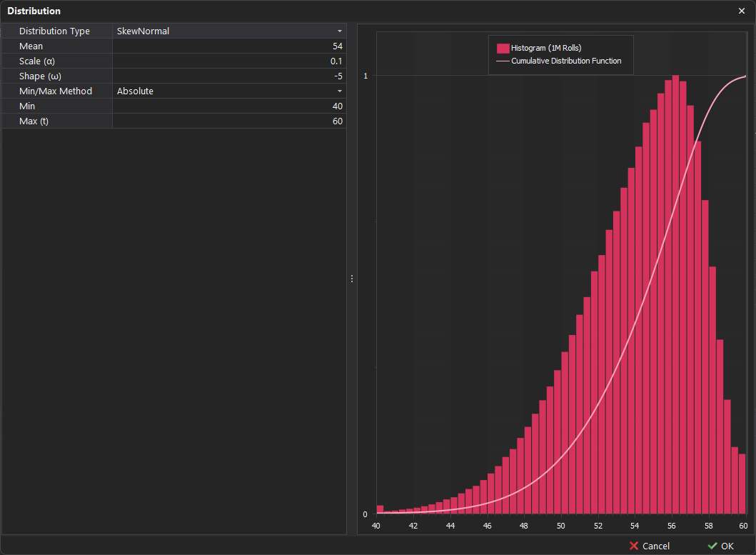756x555 pixels.
Task: Edit the Shape (ω) value of -5
Action: (x=228, y=76)
